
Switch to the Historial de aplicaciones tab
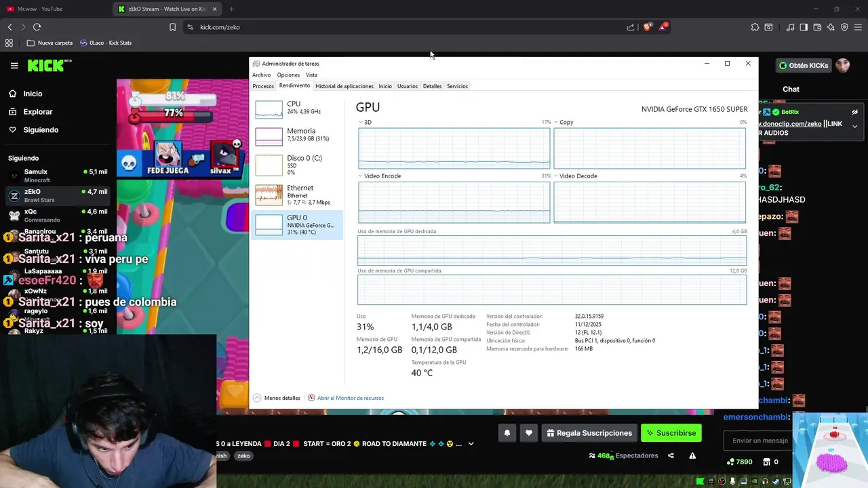click(x=344, y=86)
